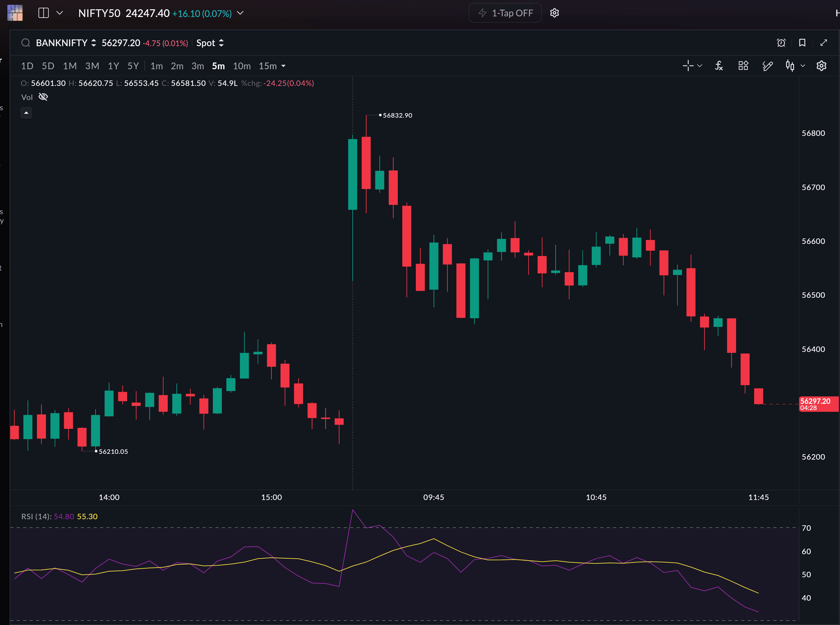Open the NIFTY50 ticker dropdown chevron
The width and height of the screenshot is (840, 625).
click(x=240, y=13)
